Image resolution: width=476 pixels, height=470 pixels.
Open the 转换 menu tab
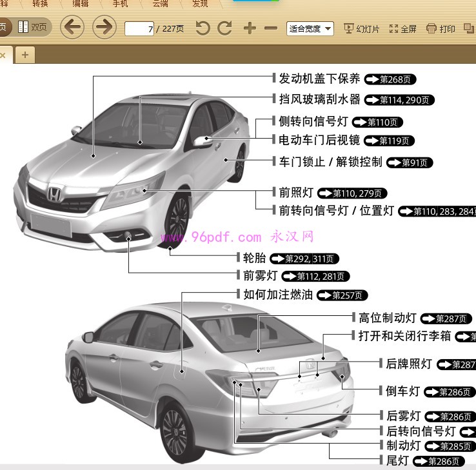click(40, 4)
